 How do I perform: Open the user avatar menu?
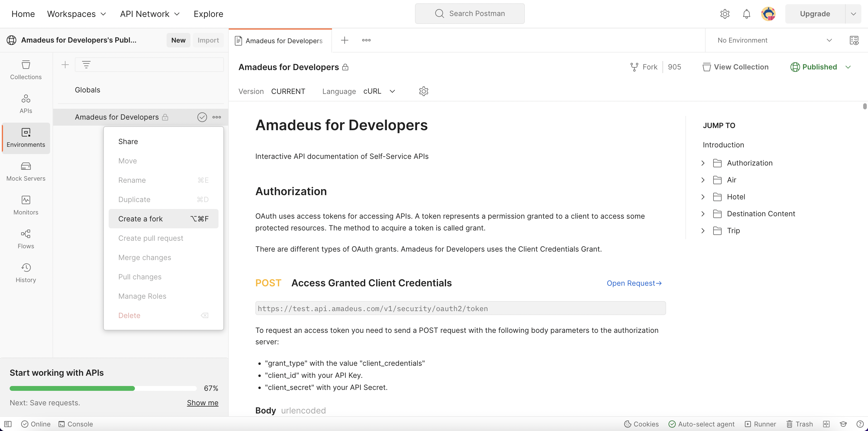click(x=768, y=14)
